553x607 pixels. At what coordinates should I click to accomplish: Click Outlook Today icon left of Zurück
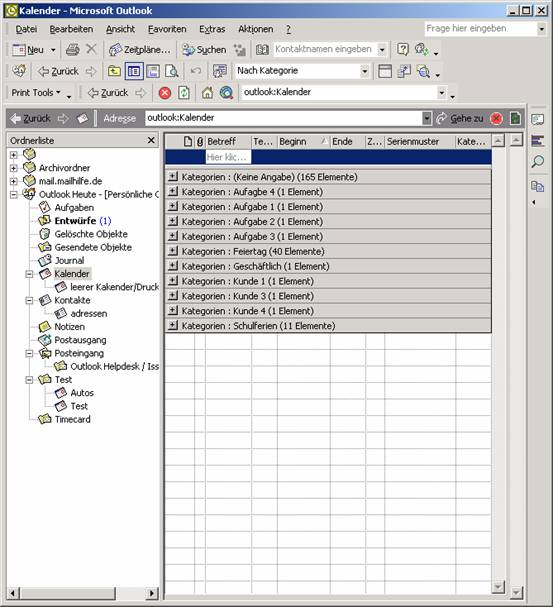point(19,71)
